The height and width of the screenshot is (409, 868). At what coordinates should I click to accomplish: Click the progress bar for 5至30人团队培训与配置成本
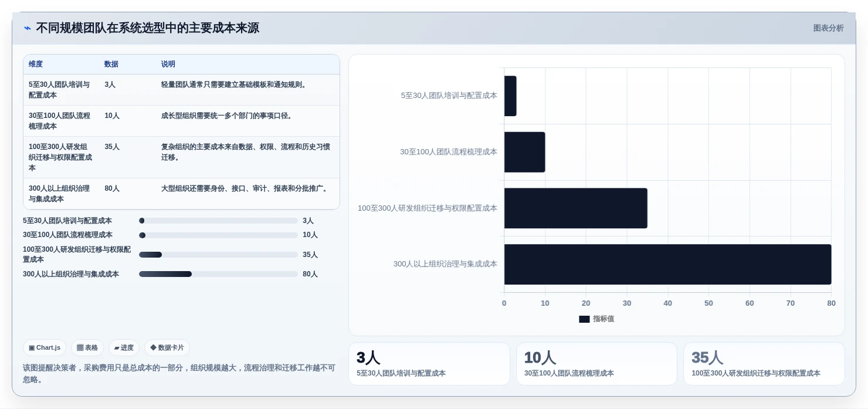point(218,221)
